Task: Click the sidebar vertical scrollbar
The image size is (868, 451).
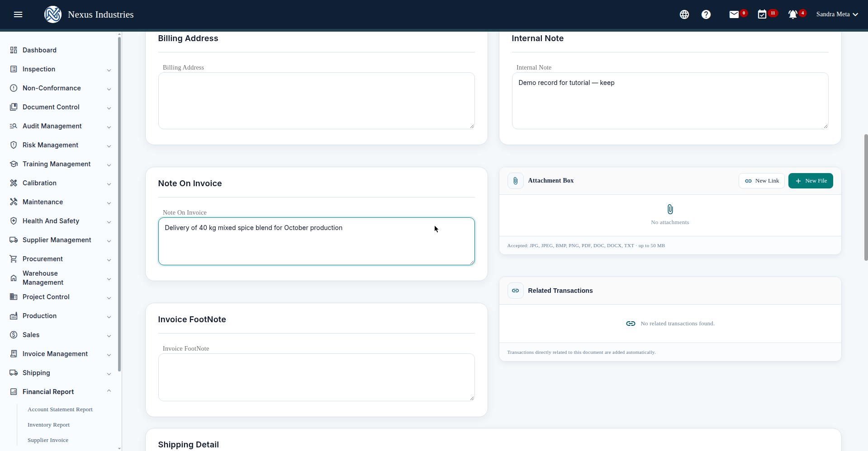Action: coord(119,204)
